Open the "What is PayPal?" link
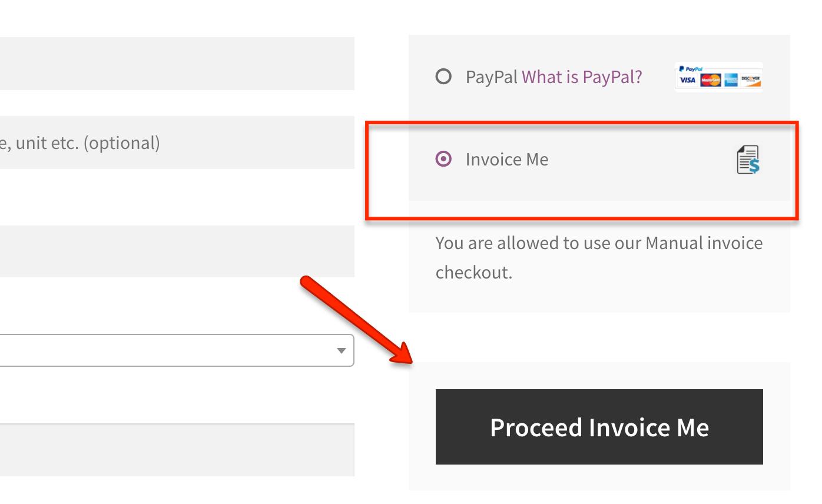The width and height of the screenshot is (822, 504). click(582, 77)
